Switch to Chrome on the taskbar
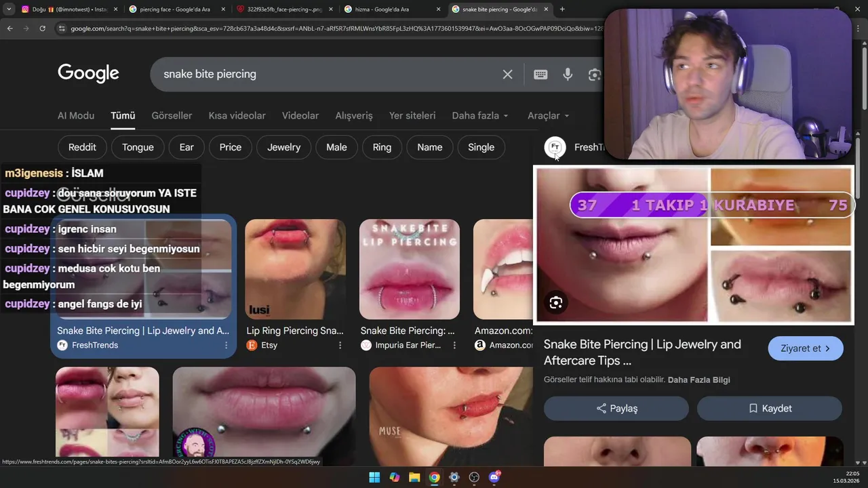 (x=434, y=477)
